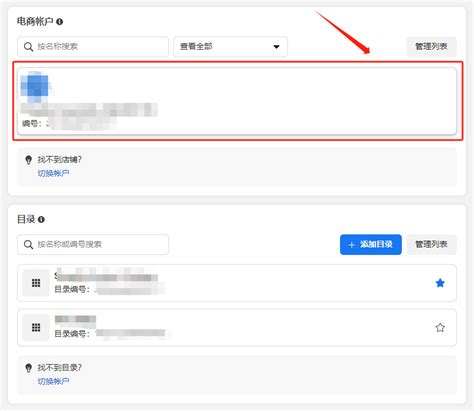Toggle the filled blue star on first catalog

pos(440,283)
